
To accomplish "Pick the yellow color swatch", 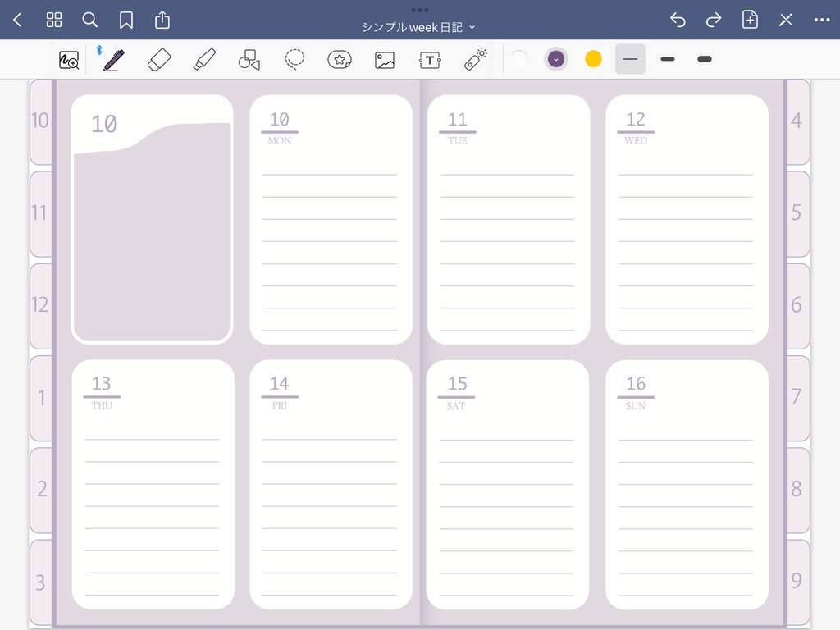I will point(593,58).
